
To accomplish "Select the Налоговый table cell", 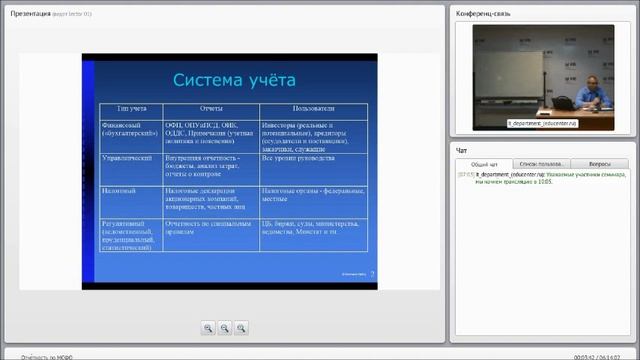I will (131, 202).
